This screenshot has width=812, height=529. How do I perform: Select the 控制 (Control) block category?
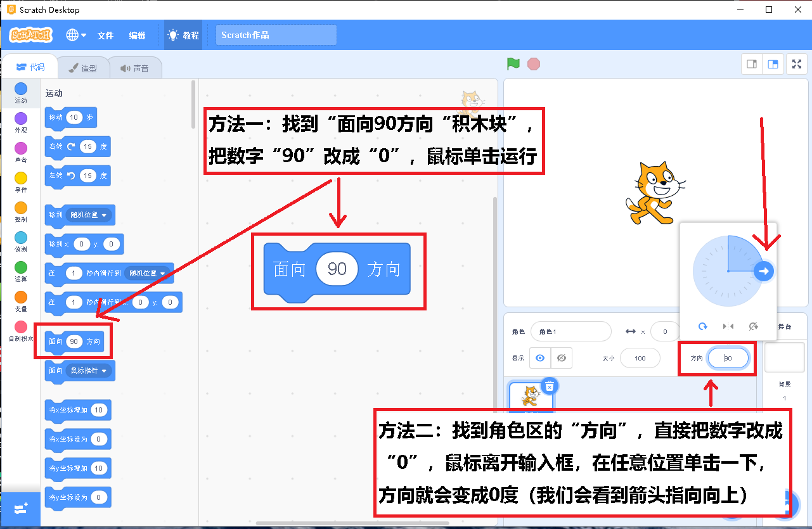tap(21, 212)
